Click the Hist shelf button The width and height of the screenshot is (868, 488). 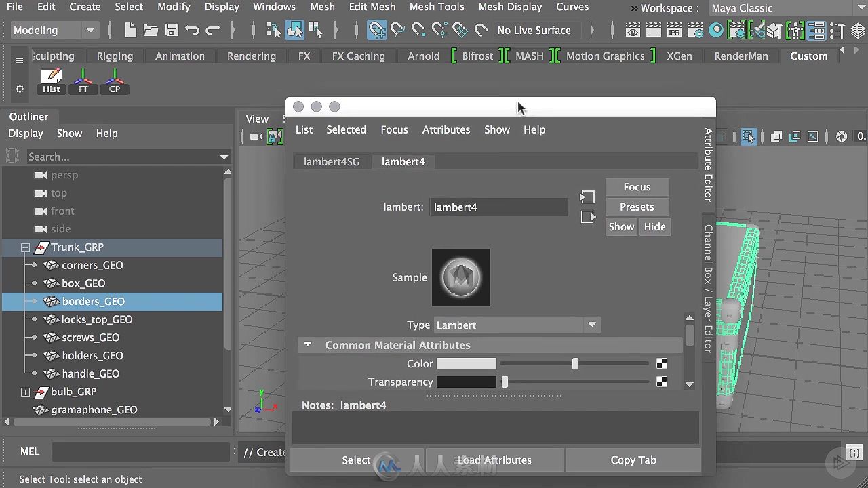(52, 81)
